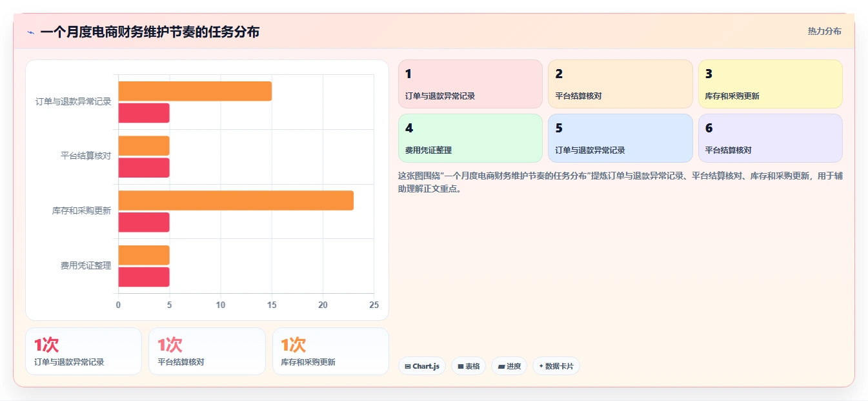Click the description paragraph starting 这张图围绕
The width and height of the screenshot is (868, 401).
pos(620,182)
